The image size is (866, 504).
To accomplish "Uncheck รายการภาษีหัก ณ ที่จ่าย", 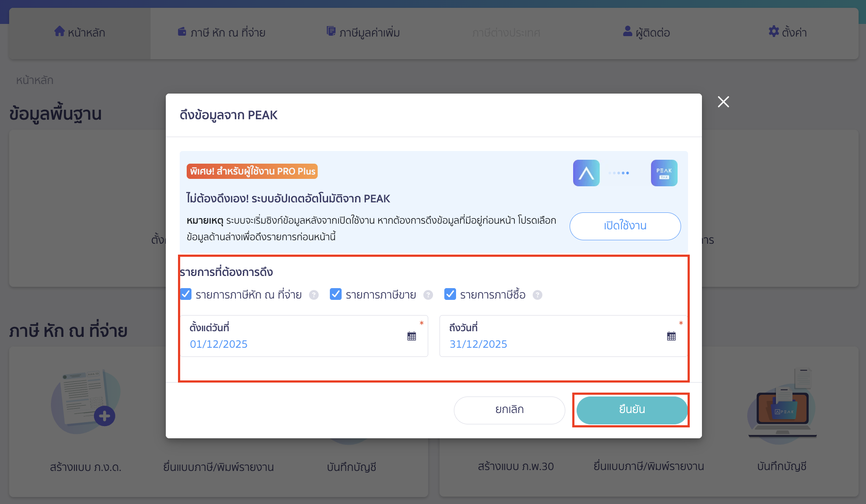I will point(185,294).
